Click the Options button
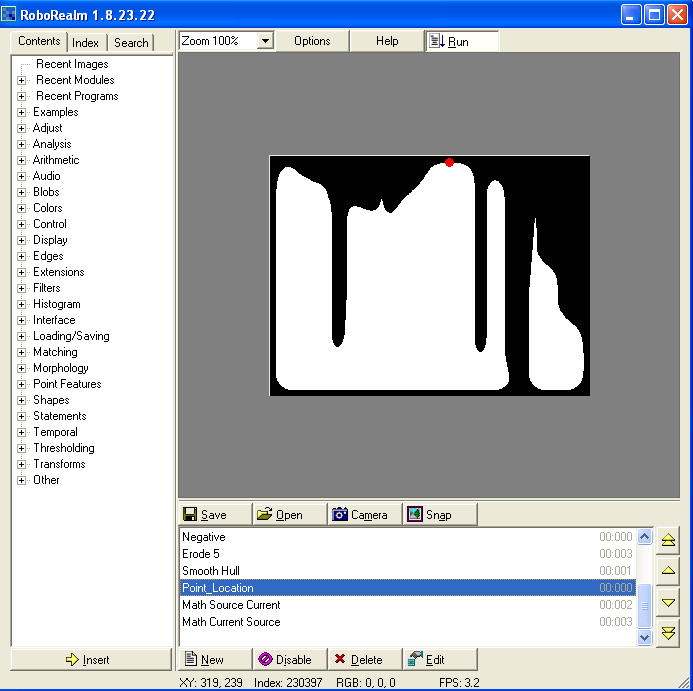 click(x=312, y=41)
